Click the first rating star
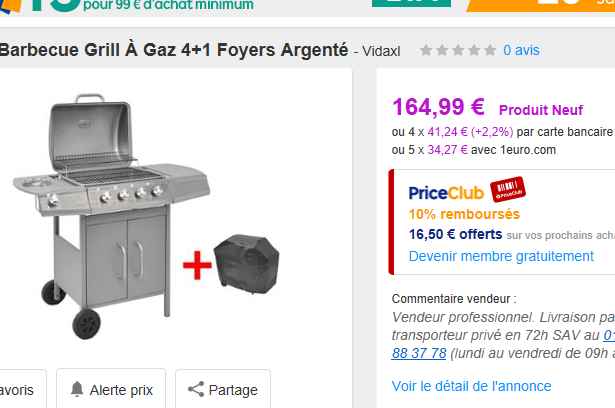This screenshot has width=615, height=408. 426,50
